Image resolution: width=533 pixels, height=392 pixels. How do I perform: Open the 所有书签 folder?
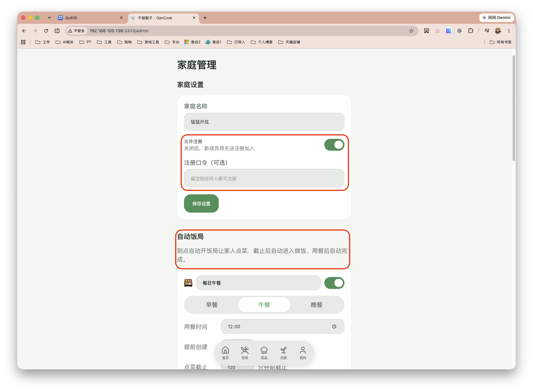click(501, 42)
